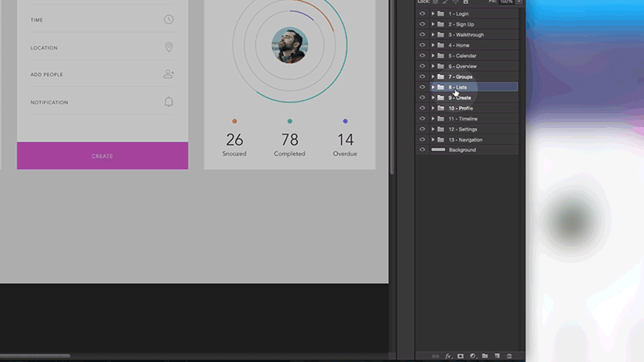The image size is (644, 362).
Task: Click the horizontal scrollbar under canvas
Action: click(x=35, y=356)
